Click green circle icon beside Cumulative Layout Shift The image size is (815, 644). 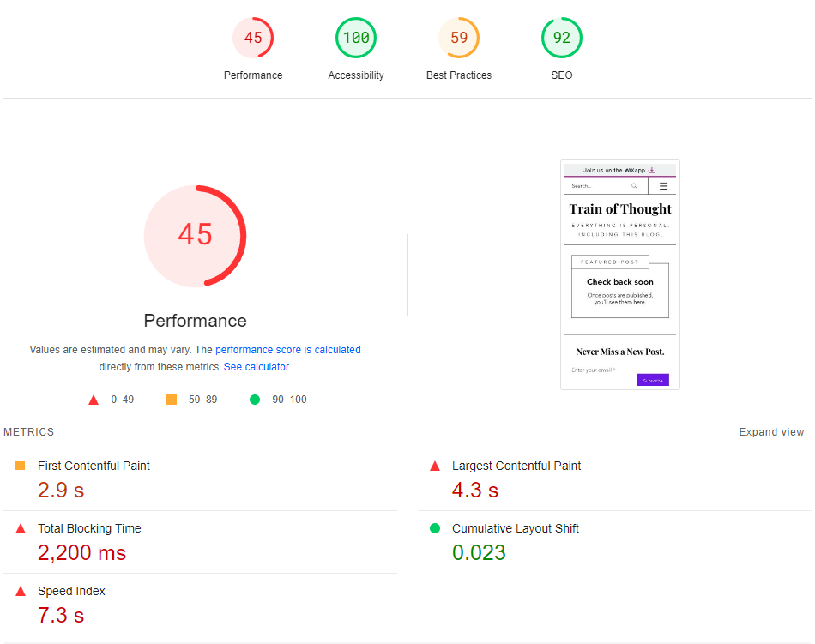pyautogui.click(x=435, y=528)
